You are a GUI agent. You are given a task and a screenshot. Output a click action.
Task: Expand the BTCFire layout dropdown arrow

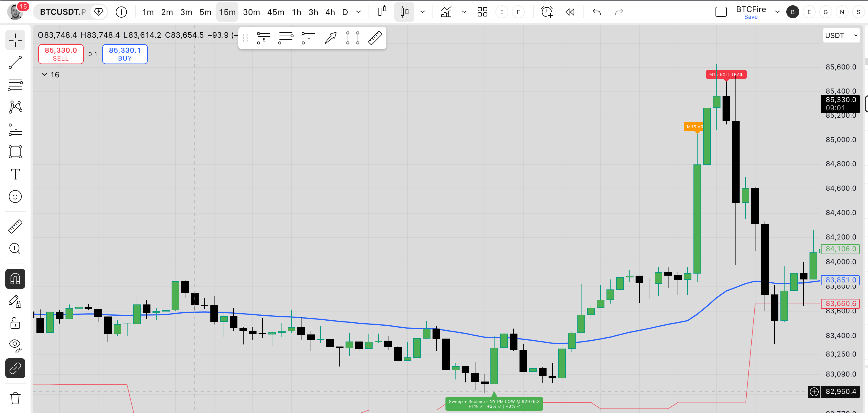(x=778, y=12)
